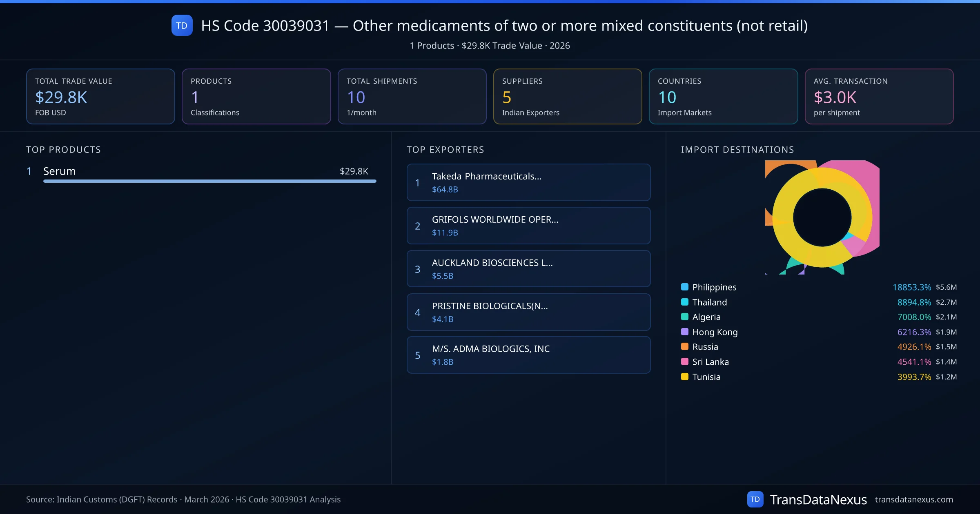Select the Thailand color marker in the legend
This screenshot has height=514, width=980.
coord(684,302)
